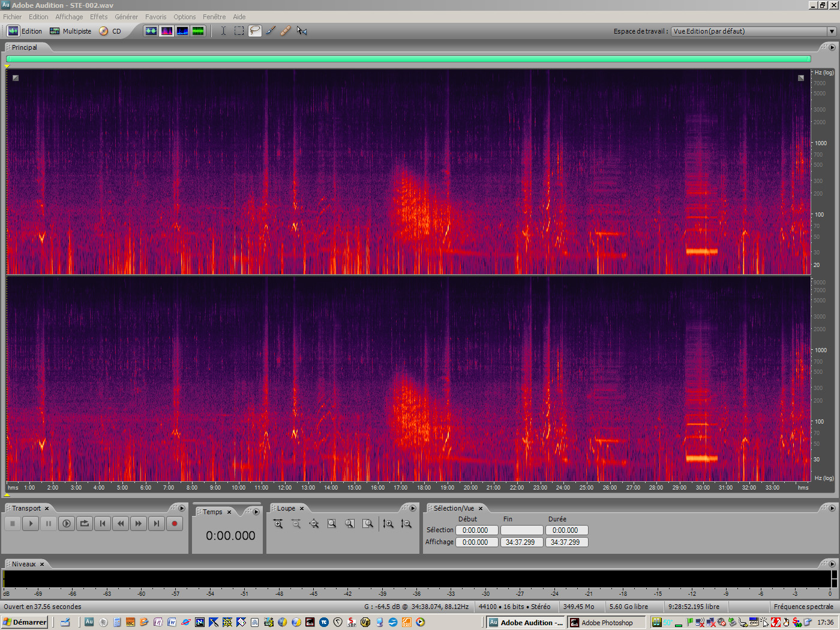Switch to waveform display view
This screenshot has height=630, width=840.
[x=151, y=31]
